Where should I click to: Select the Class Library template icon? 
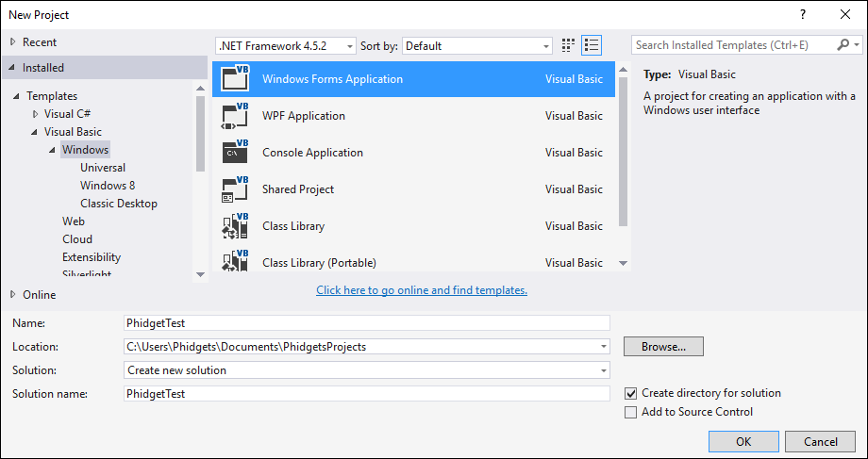click(x=236, y=225)
